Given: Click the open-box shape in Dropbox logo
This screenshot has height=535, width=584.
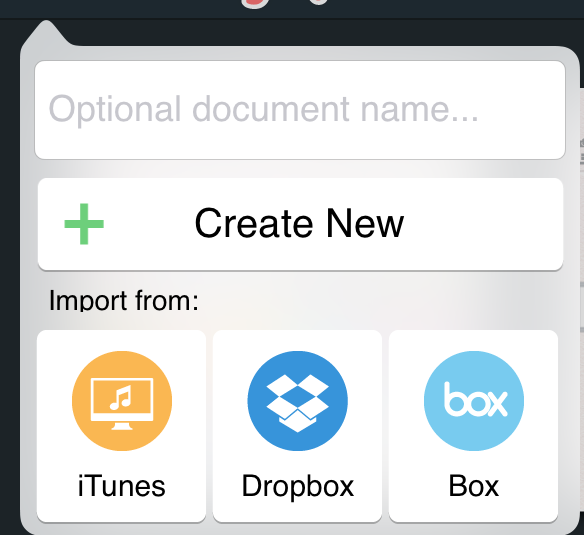Looking at the screenshot, I should (298, 403).
